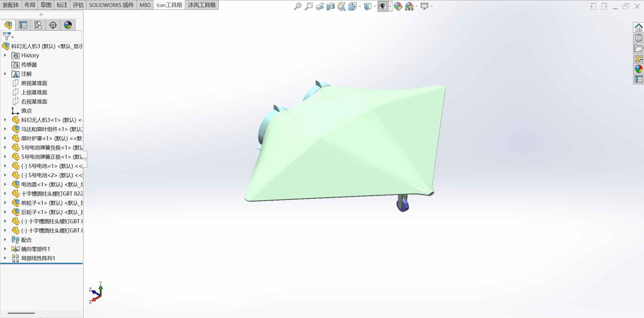644x318 pixels.
Task: Toggle the Hide/Show Items eye button
Action: [382, 6]
